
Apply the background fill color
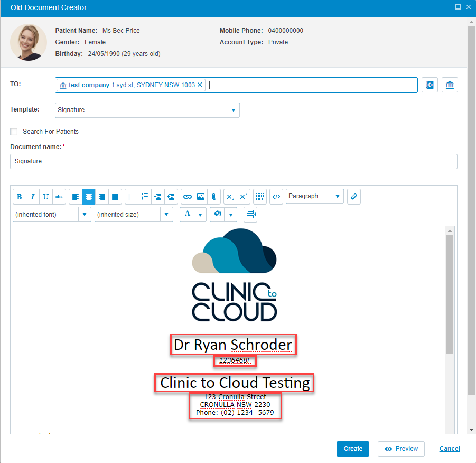pos(217,214)
